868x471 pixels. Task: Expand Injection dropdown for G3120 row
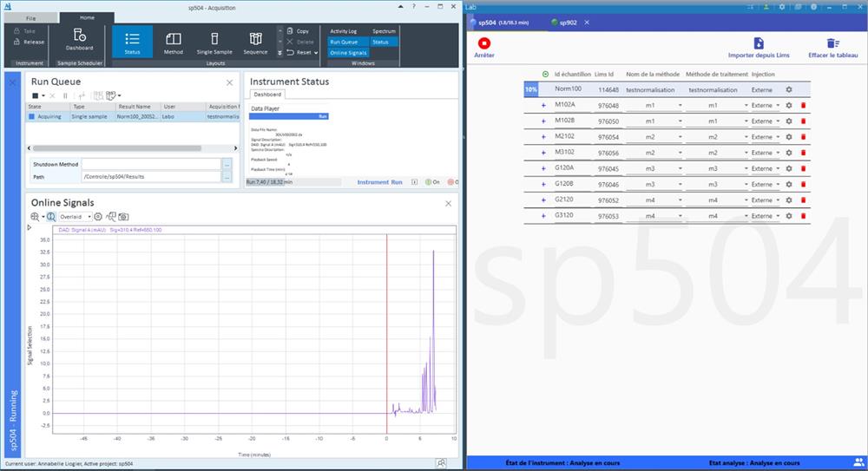[x=777, y=216]
